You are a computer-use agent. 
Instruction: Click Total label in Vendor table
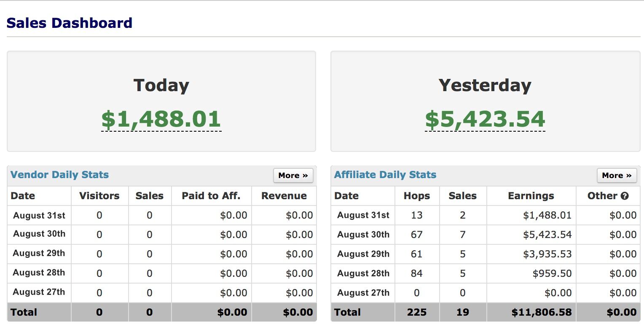coord(24,312)
